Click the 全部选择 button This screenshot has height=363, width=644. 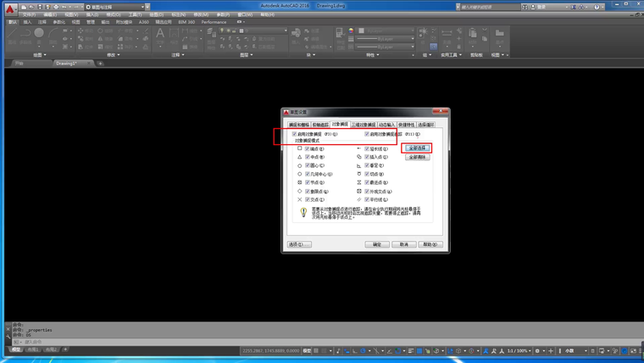coord(418,148)
